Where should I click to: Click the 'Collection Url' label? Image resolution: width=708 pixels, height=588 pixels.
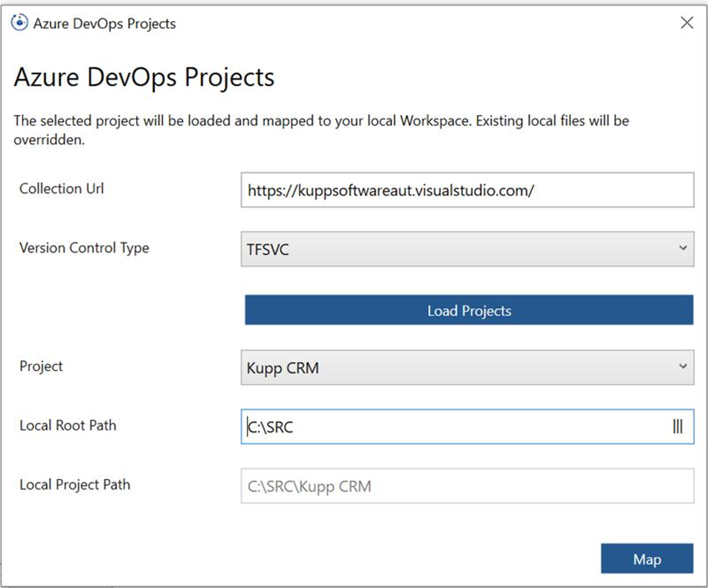coord(62,189)
